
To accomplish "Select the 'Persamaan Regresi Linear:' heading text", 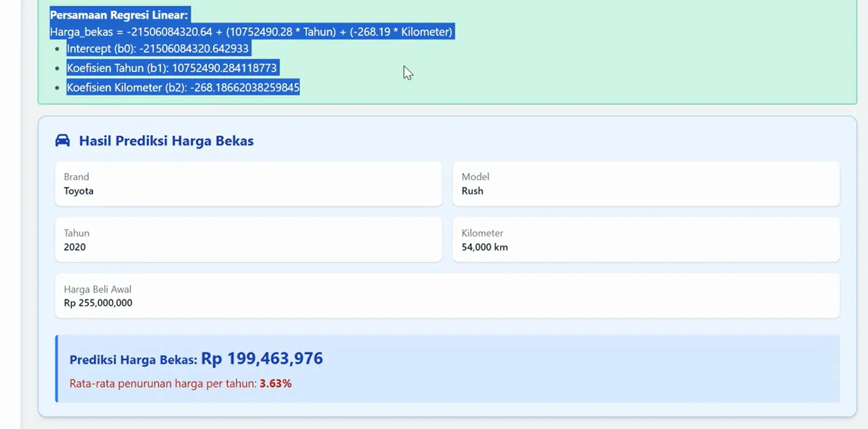I will [119, 15].
